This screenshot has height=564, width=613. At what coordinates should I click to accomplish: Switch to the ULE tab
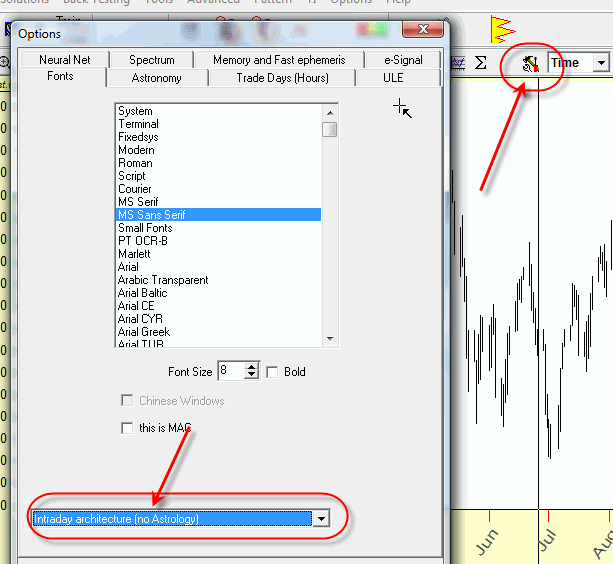coord(394,77)
